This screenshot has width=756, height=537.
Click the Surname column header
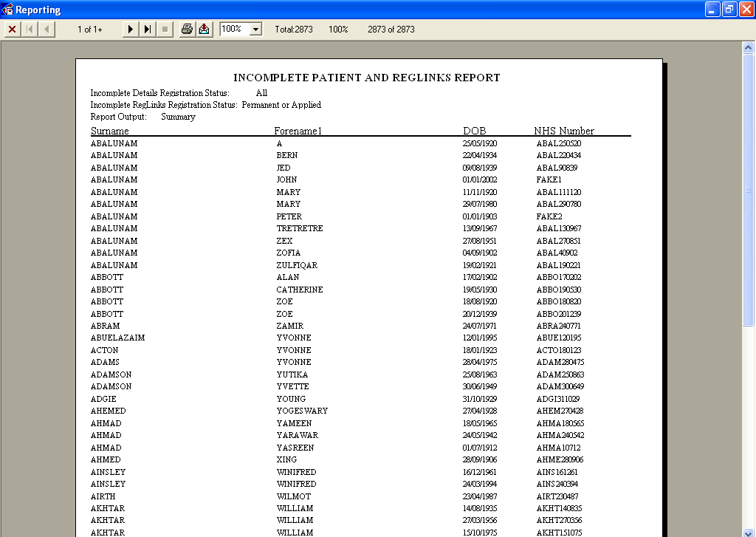109,131
